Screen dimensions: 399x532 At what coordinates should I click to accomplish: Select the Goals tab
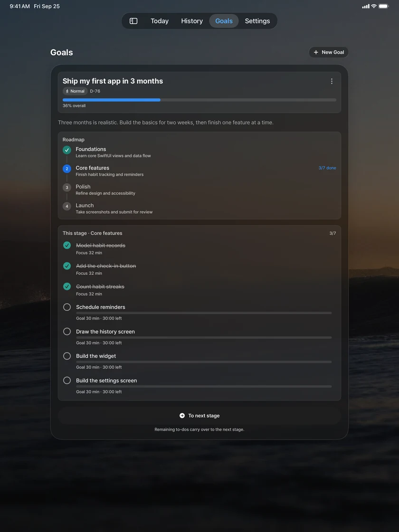[x=224, y=21]
